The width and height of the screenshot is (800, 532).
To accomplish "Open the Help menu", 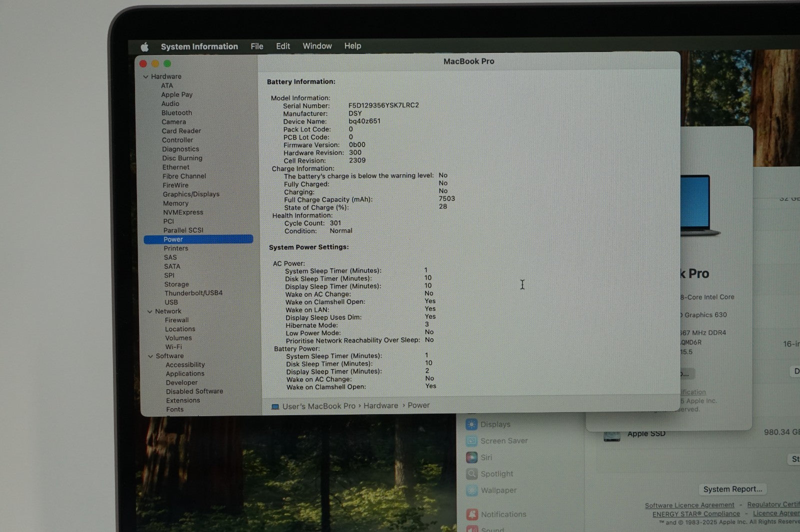I will 352,46.
